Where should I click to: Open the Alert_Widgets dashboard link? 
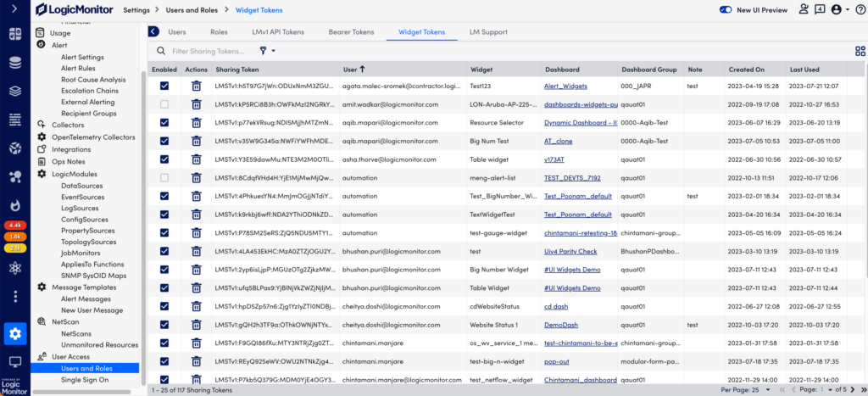(x=565, y=86)
